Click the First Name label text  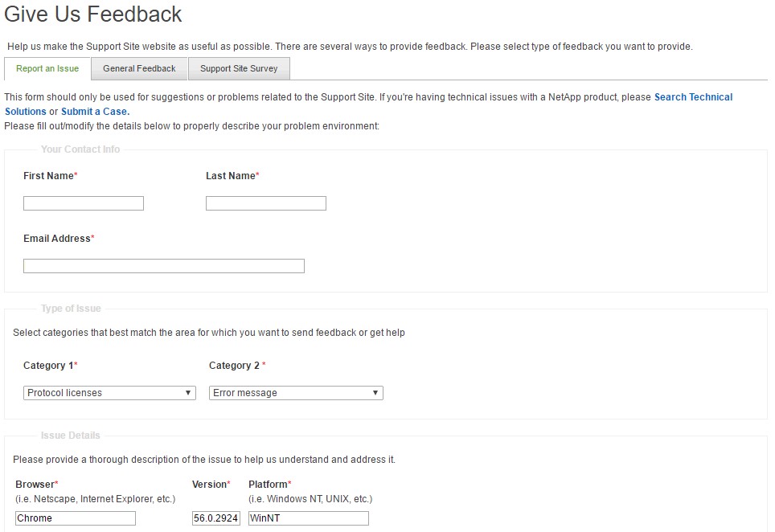click(x=48, y=176)
